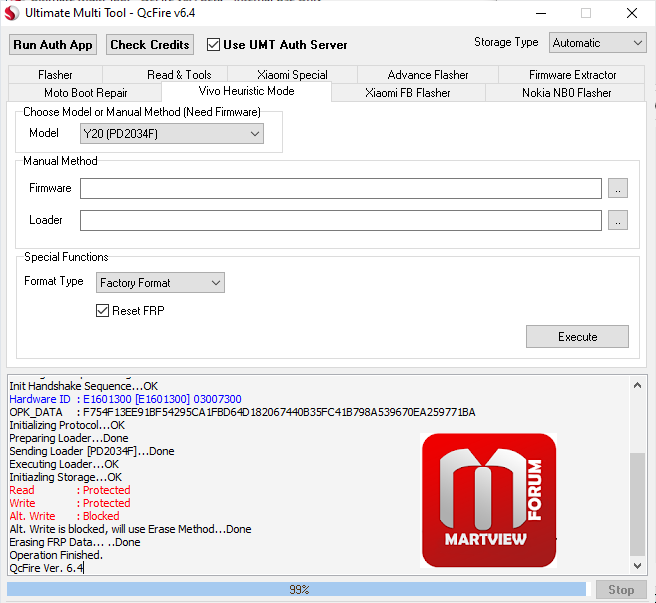Click the Stop button

621,589
